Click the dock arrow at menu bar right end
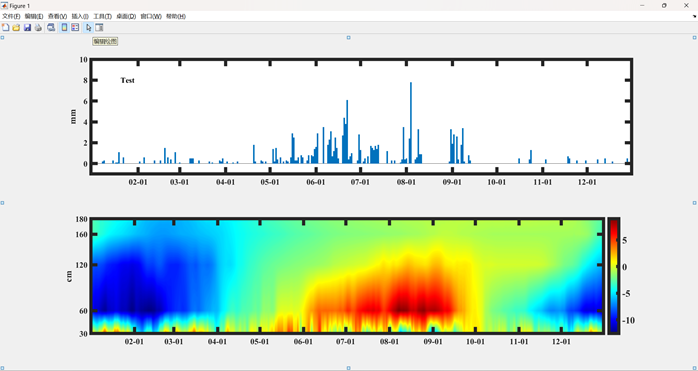Screen dimensions: 698x371 coord(694,16)
